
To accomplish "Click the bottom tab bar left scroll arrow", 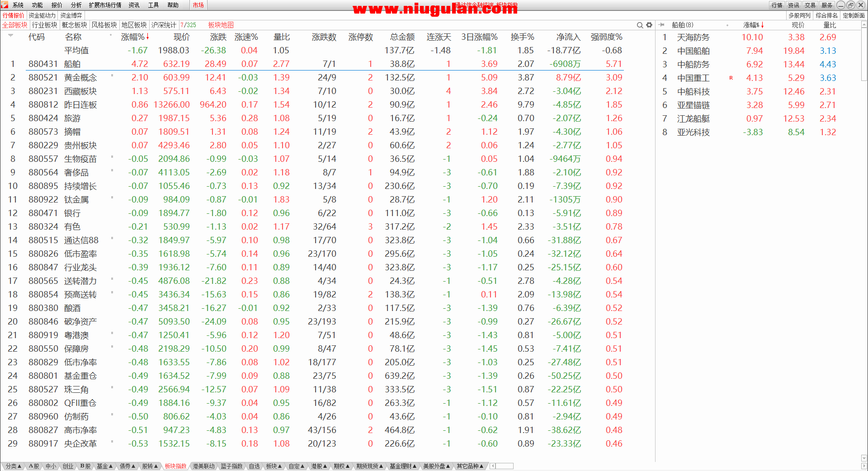I will point(493,466).
